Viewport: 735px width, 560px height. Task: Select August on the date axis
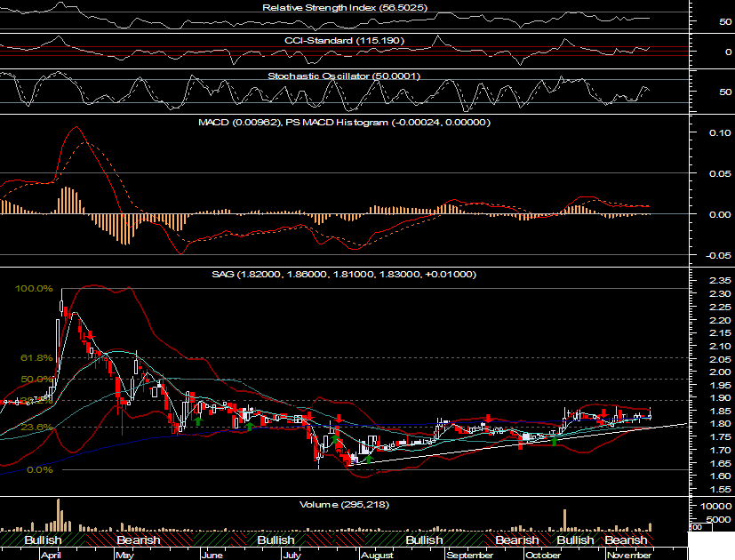377,555
